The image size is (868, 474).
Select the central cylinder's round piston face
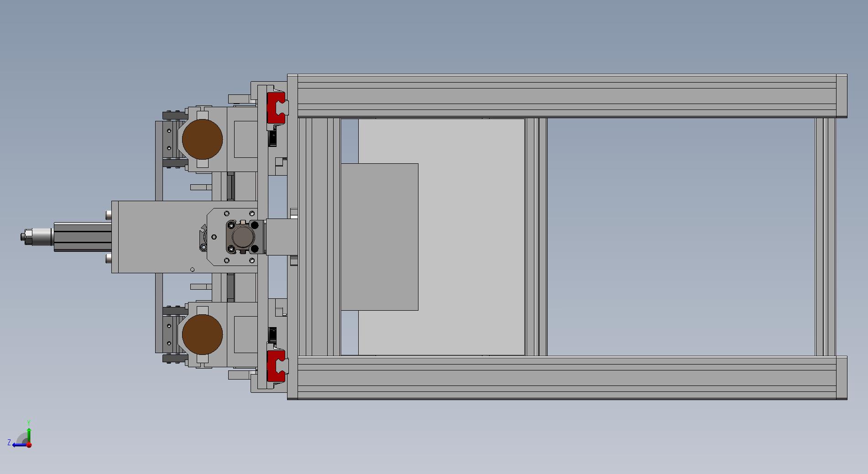tap(243, 237)
